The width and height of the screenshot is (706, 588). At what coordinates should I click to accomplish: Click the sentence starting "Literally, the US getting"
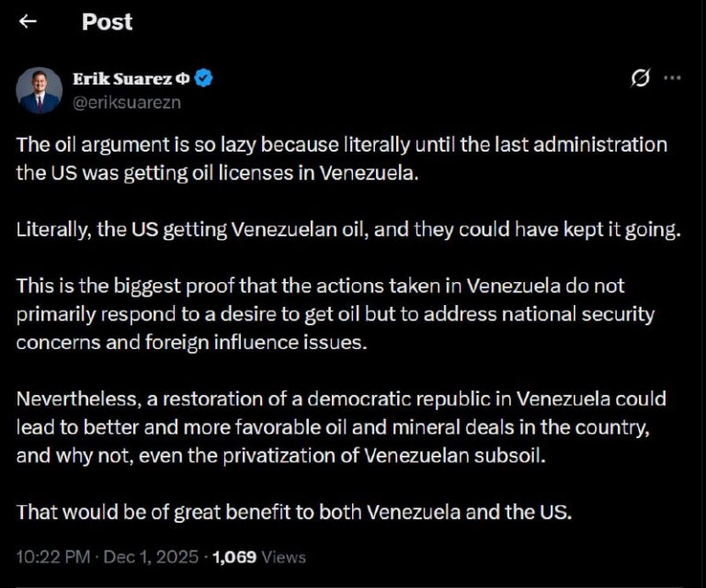tap(348, 230)
